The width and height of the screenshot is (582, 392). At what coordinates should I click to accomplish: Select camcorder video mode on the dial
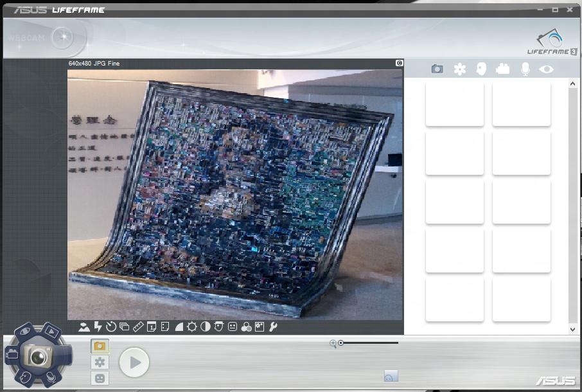(x=12, y=354)
